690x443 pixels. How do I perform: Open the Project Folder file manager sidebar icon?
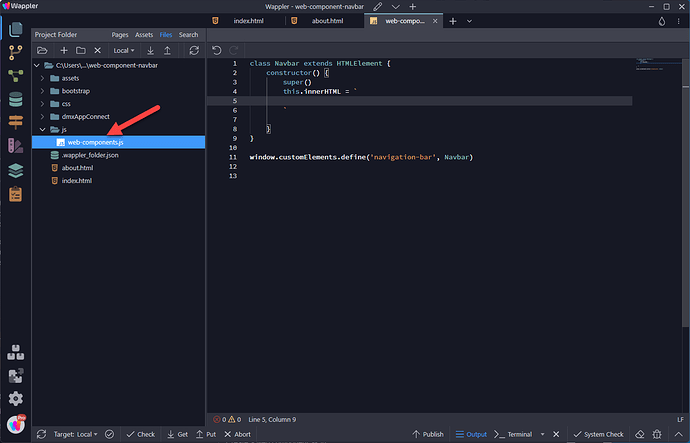click(x=16, y=29)
